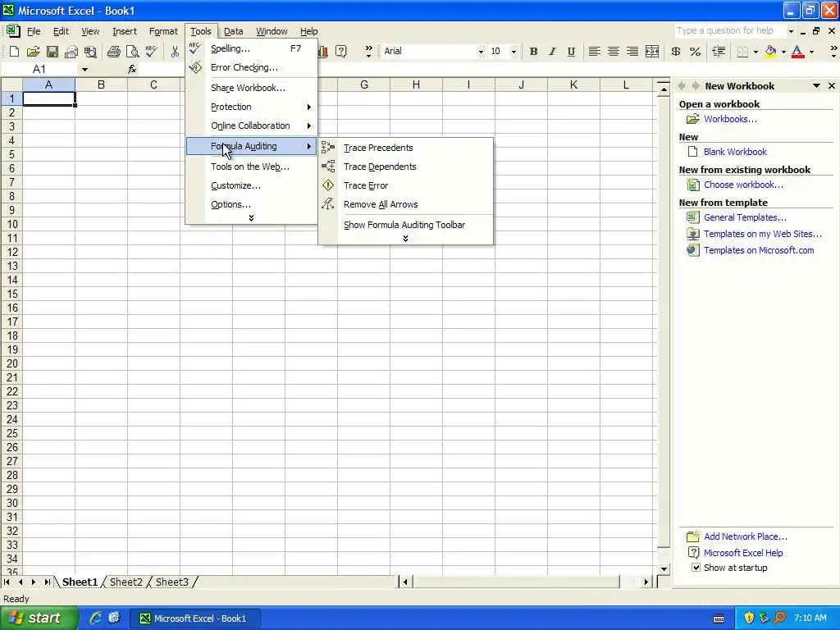Apply yellow Fill Color paint bucket

pyautogui.click(x=770, y=52)
